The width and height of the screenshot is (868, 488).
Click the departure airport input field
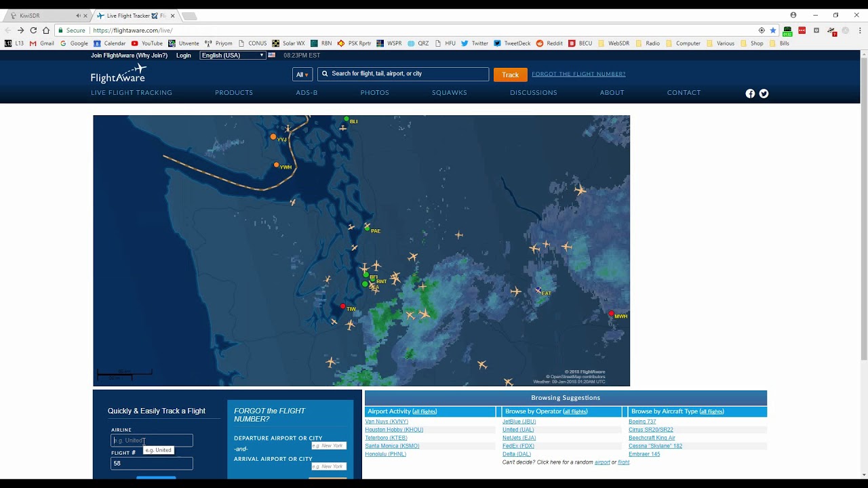coord(329,446)
